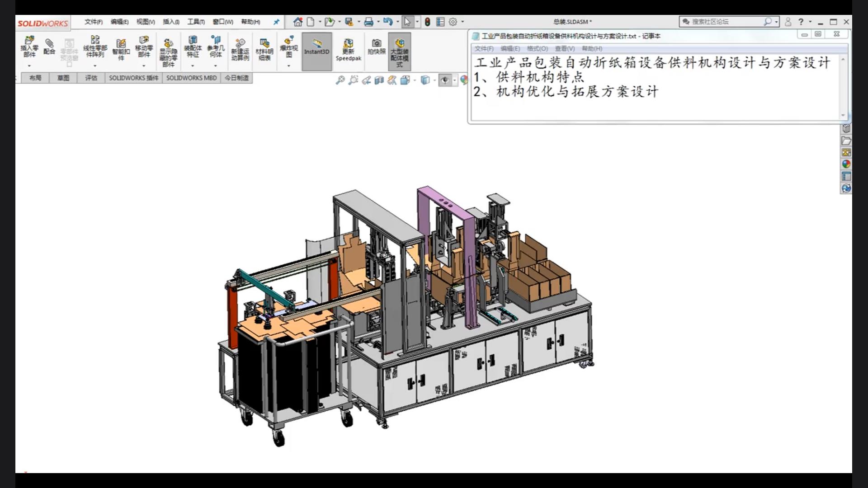Click the New document icon
Screen dimensions: 868x488
pyautogui.click(x=311, y=22)
